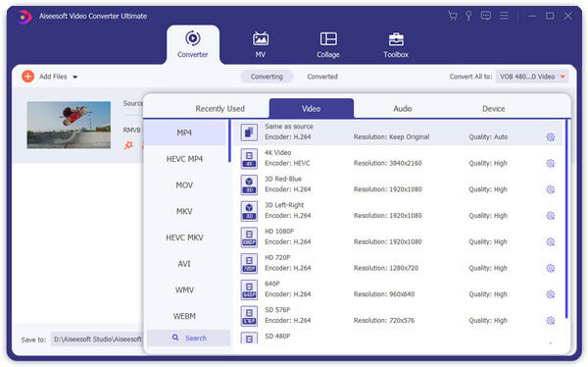This screenshot has width=588, height=367.
Task: Click the preset list vertical scrollbar
Action: coord(566,219)
